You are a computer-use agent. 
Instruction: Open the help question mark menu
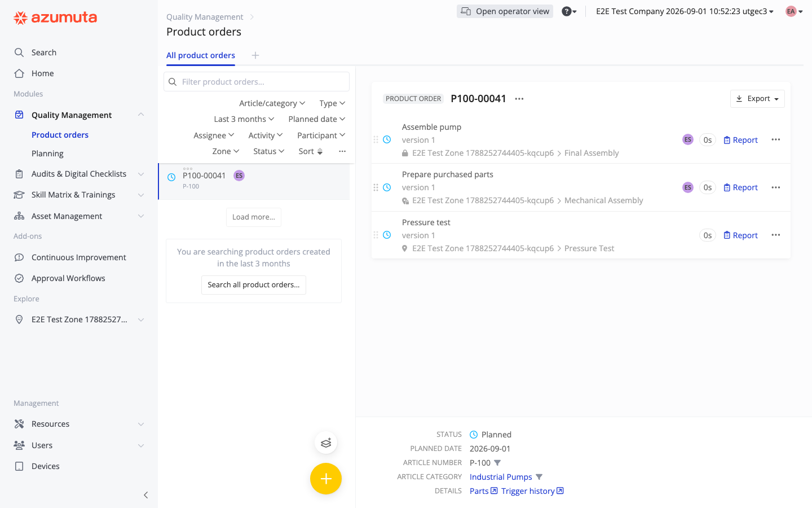[569, 11]
